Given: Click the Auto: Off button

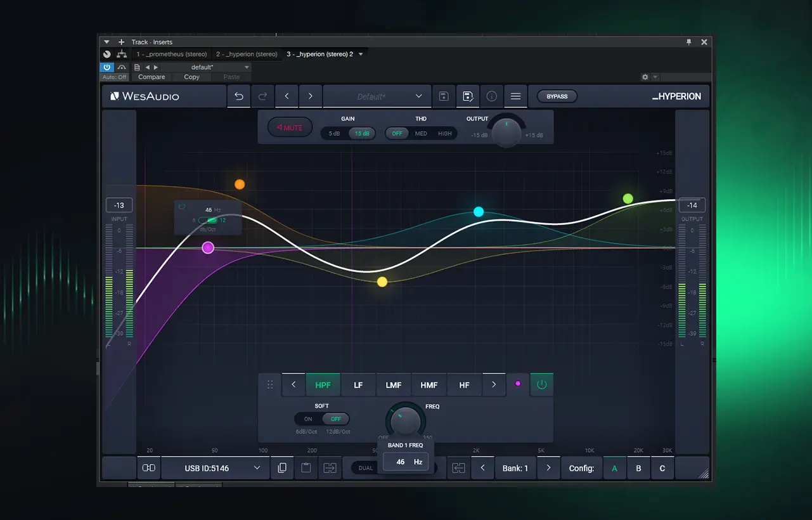Looking at the screenshot, I should (115, 77).
